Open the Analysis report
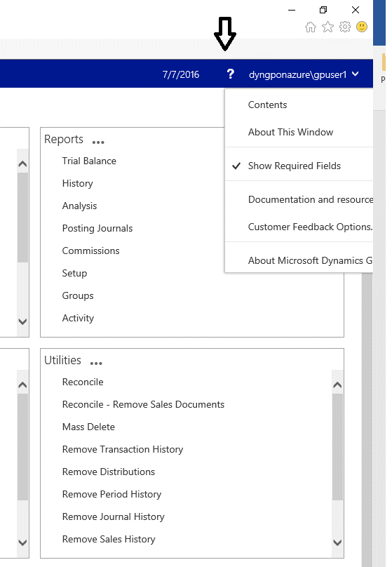The width and height of the screenshot is (392, 567). click(79, 206)
